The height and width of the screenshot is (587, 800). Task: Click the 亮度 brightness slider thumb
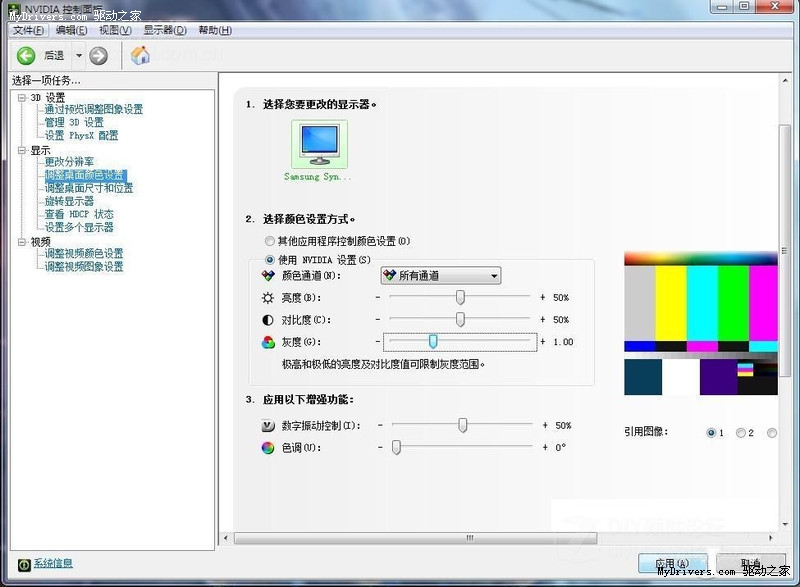460,297
